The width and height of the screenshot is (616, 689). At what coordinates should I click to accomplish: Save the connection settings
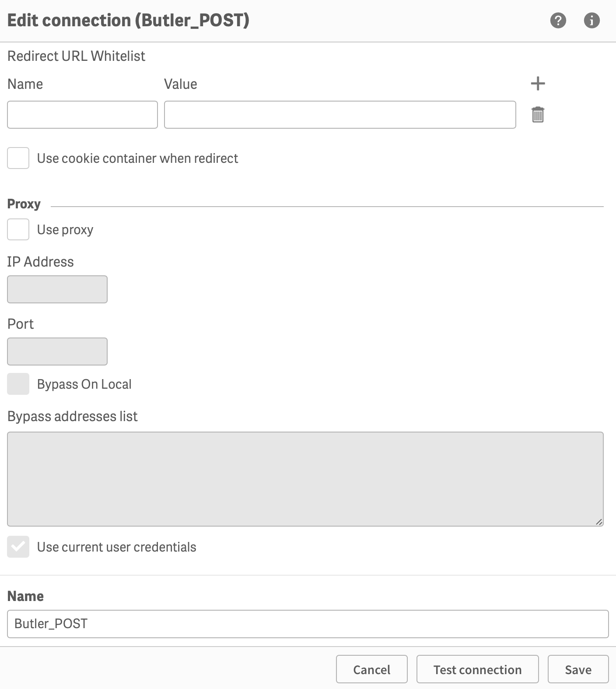click(578, 669)
